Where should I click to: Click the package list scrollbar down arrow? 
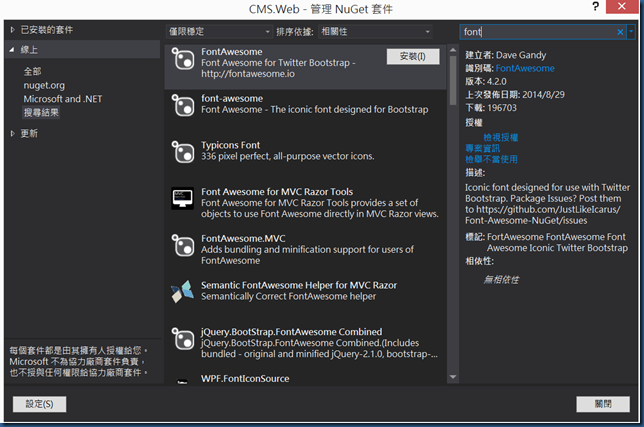pyautogui.click(x=453, y=377)
